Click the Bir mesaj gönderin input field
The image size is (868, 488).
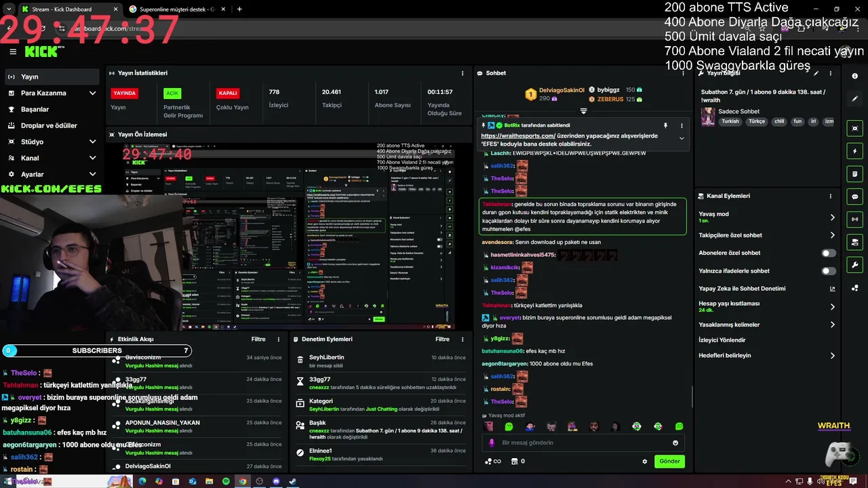pos(583,443)
